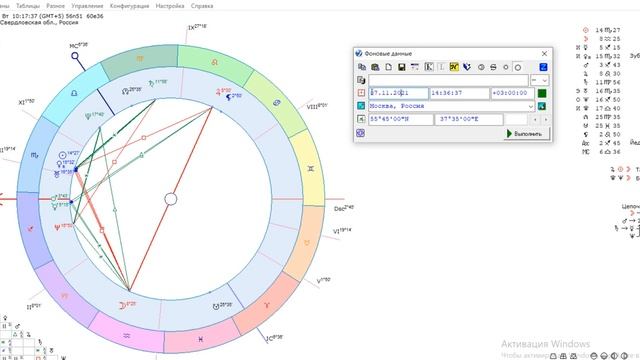Open the Управление menu
The width and height of the screenshot is (640, 360).
pos(87,6)
